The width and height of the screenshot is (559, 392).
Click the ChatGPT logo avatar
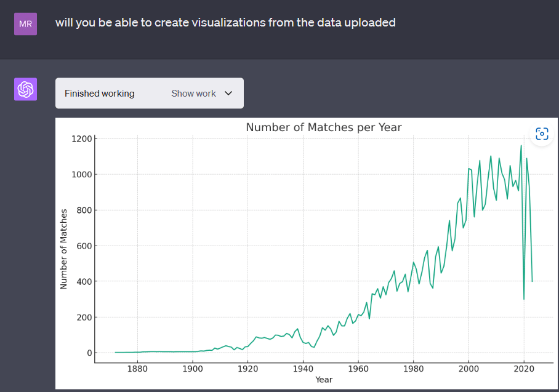25,89
